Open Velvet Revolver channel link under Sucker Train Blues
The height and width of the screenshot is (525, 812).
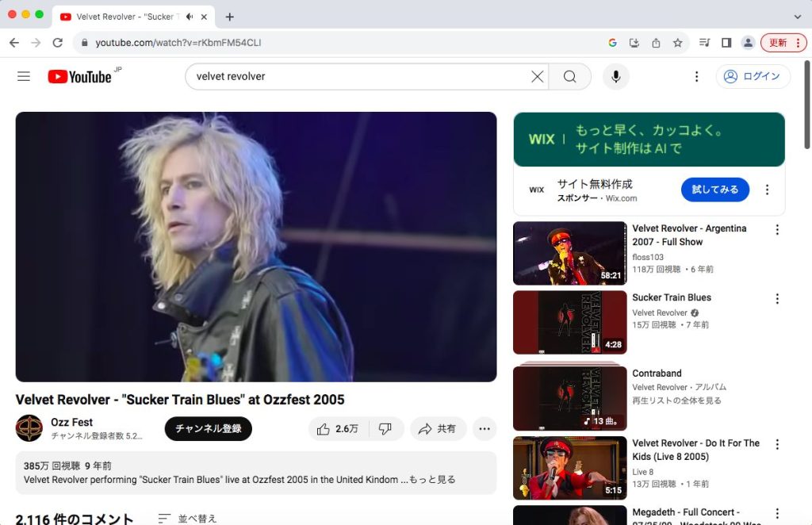point(660,312)
